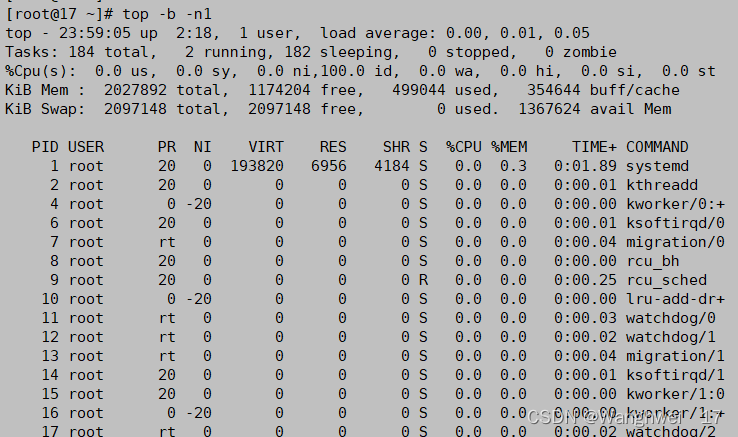Click the '0 zombie' entry
The image size is (738, 437).
coord(581,52)
